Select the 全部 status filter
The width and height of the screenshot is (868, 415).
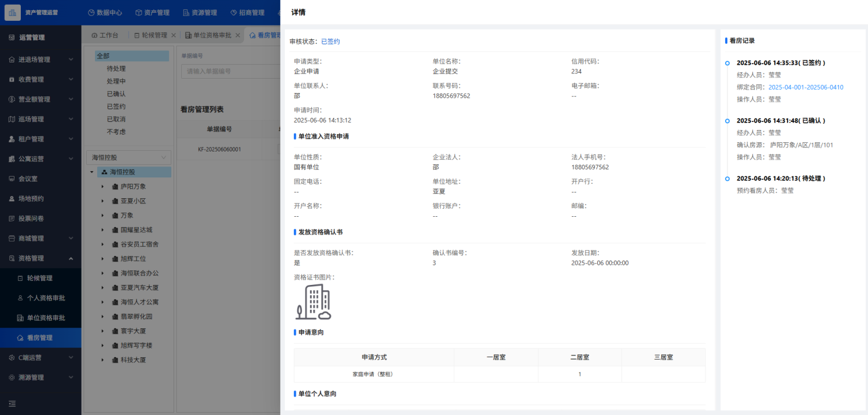(x=132, y=56)
